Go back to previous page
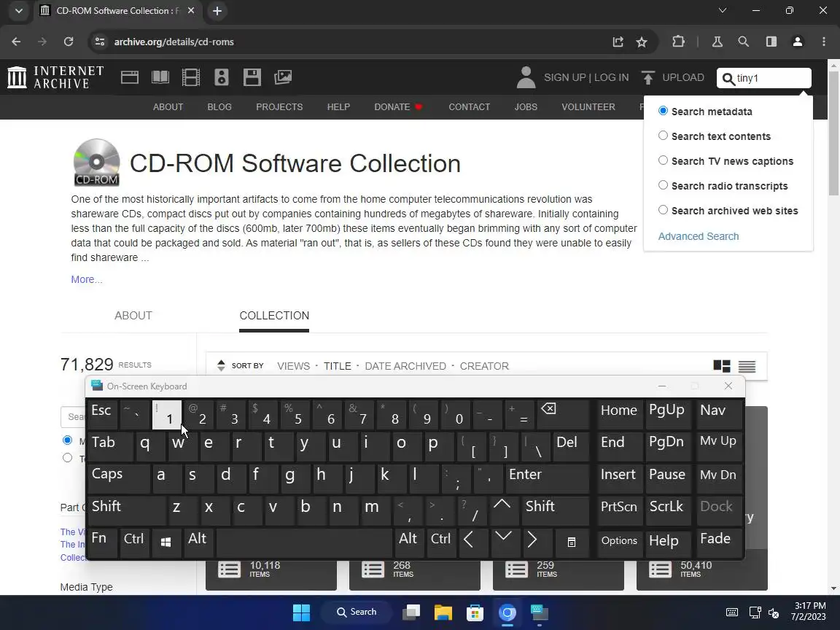840x630 pixels. click(16, 42)
